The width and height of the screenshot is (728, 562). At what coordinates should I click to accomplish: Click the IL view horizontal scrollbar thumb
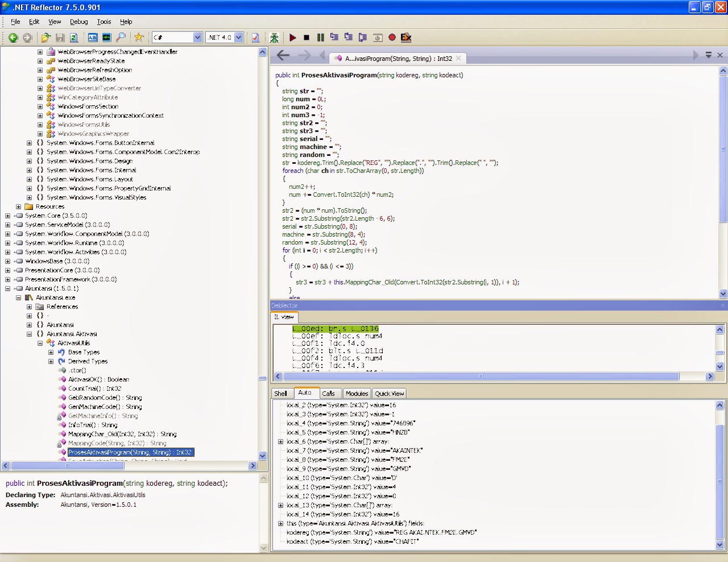tap(481, 377)
